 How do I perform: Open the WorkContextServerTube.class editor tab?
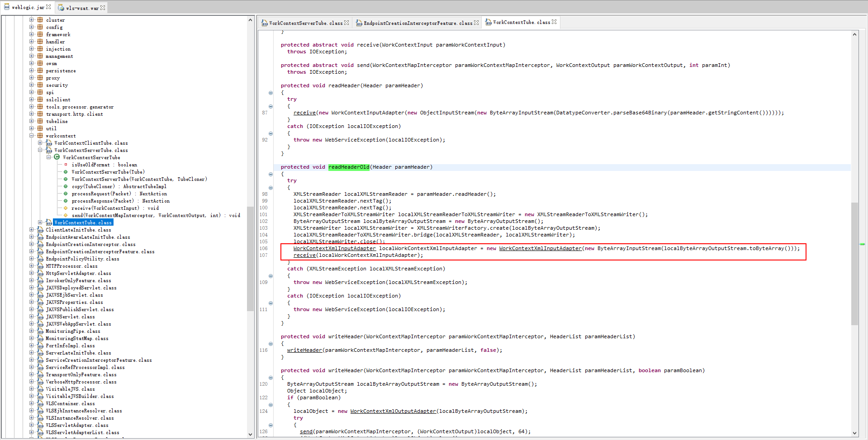coord(305,23)
